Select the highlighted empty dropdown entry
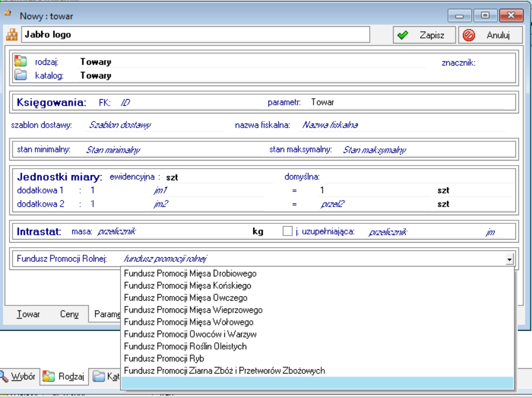532x398 pixels. pos(318,383)
